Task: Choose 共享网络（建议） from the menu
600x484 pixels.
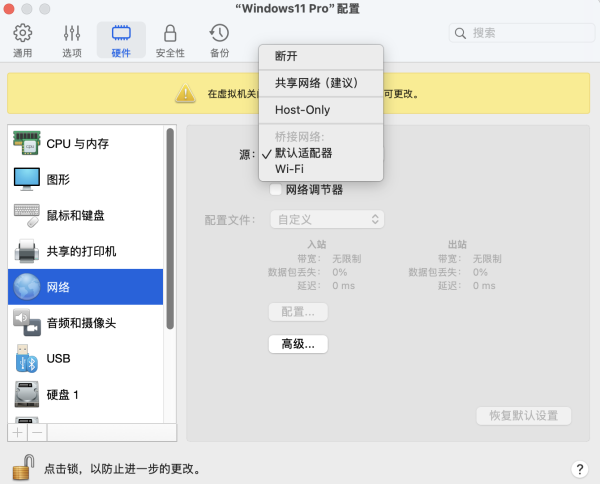Action: pos(316,83)
